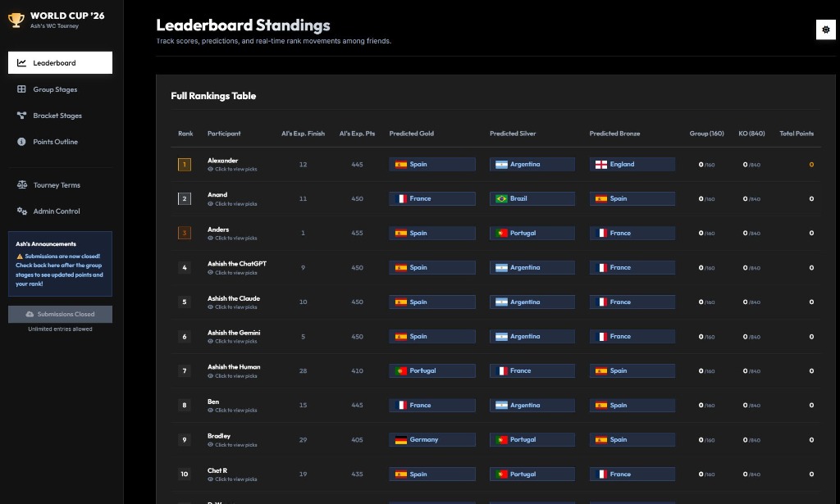
Task: Click Alexander's Predicted Gold Spain chip
Action: pos(432,164)
